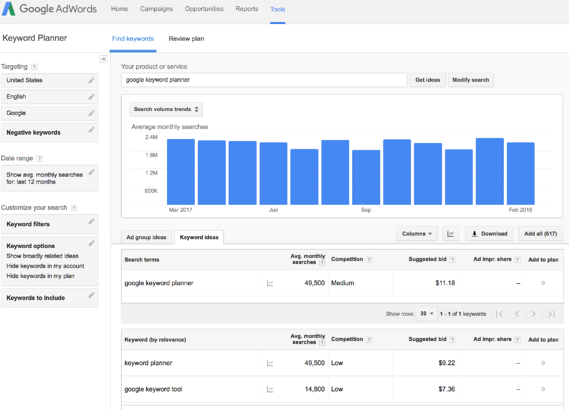Viewport: 569px width, 410px height.
Task: Open Competition help in Search terms table
Action: point(369,259)
